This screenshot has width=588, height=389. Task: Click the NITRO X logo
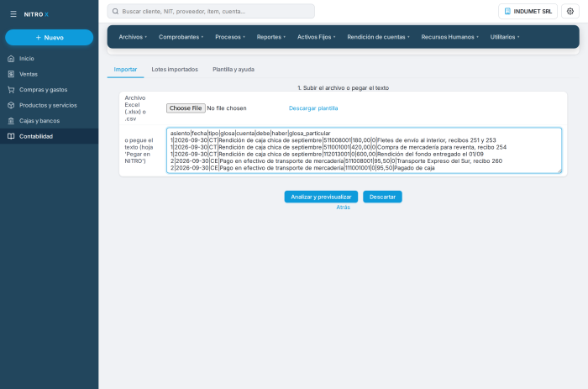[36, 14]
